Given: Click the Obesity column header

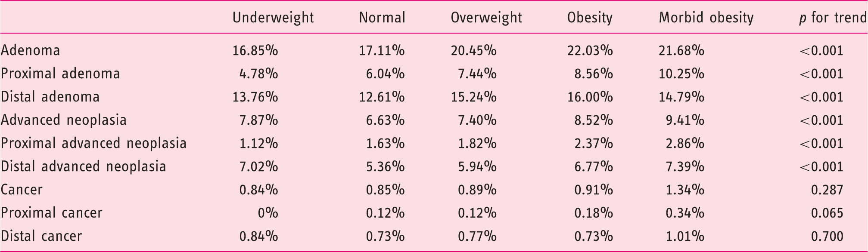Looking at the screenshot, I should (590, 18).
